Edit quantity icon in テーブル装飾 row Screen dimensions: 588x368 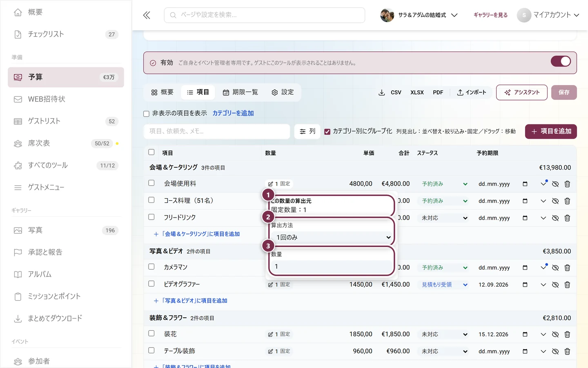click(x=270, y=351)
